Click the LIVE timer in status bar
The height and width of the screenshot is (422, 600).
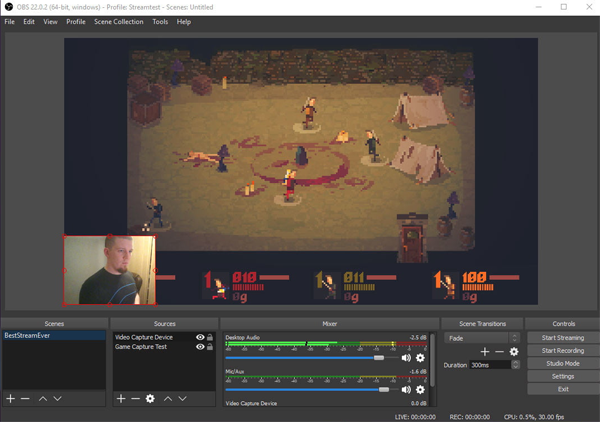click(415, 417)
